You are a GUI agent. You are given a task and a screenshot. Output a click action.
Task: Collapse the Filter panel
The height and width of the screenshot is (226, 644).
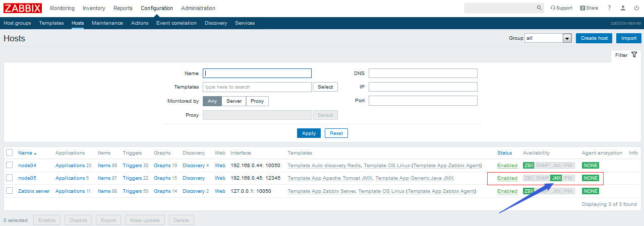[x=626, y=55]
